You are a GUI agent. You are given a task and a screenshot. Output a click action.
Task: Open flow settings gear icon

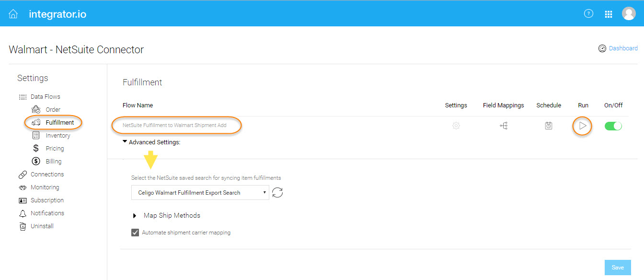tap(456, 126)
